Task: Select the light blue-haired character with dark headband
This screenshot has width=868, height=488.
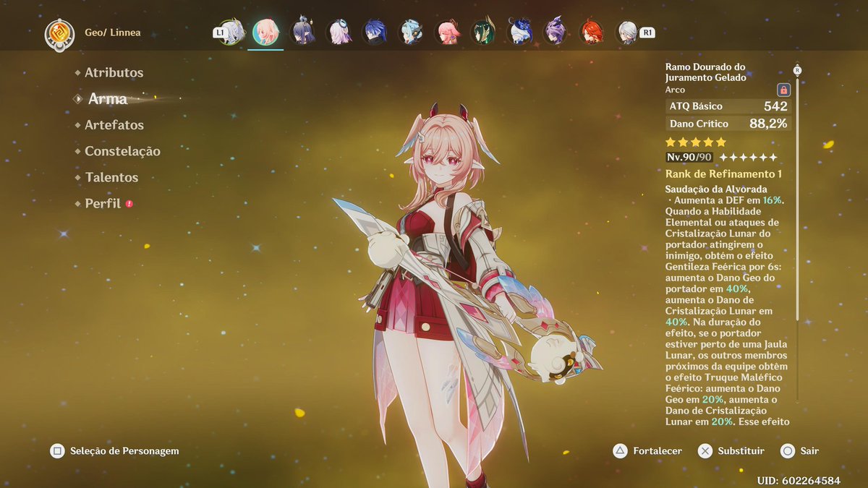Action: click(x=412, y=33)
